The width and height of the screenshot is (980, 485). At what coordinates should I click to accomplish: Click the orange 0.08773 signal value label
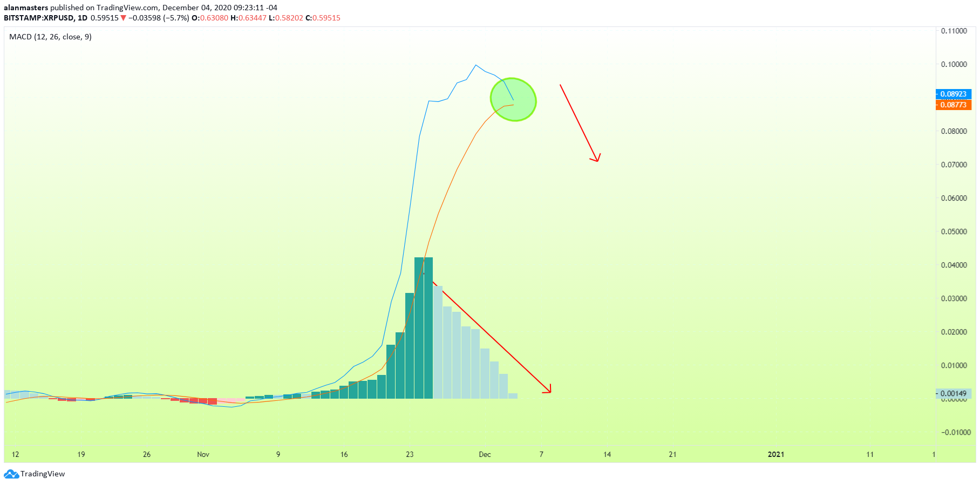pos(954,105)
